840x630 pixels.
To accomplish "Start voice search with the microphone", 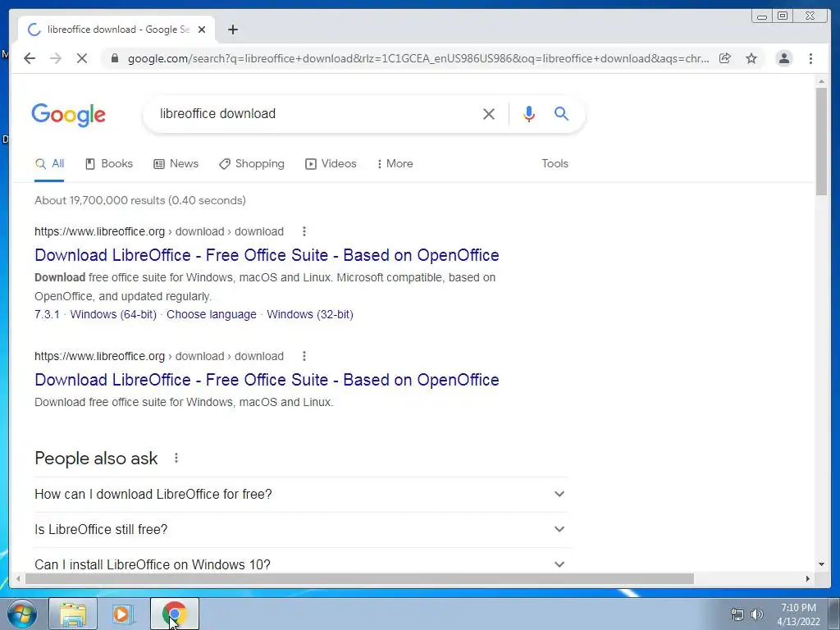I will [529, 113].
